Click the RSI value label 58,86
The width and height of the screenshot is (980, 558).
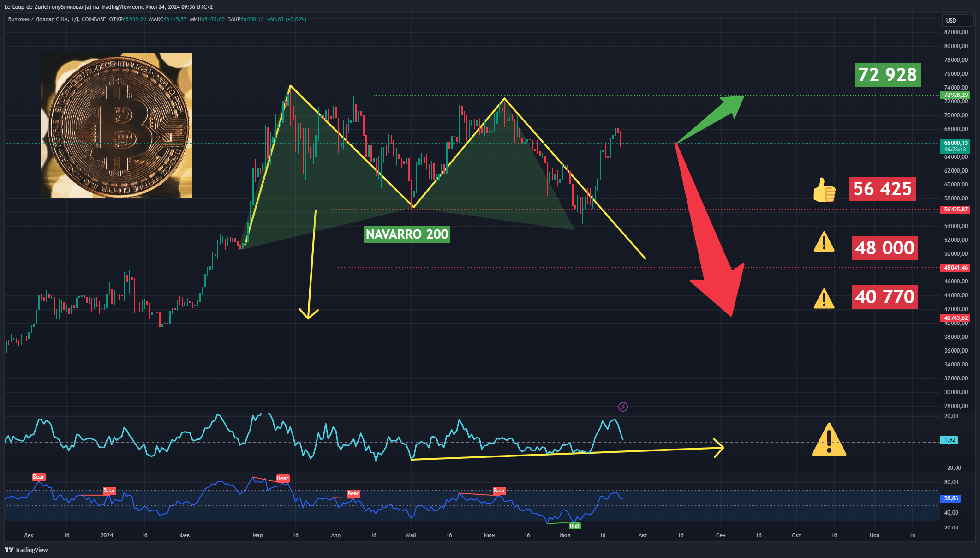(x=950, y=498)
